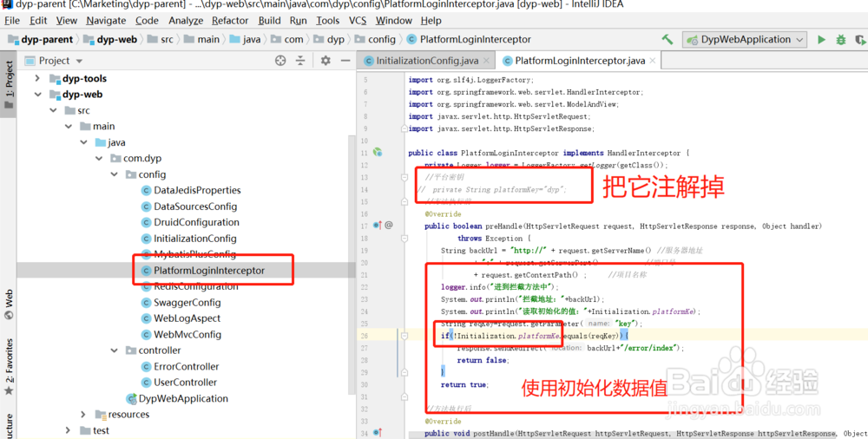The width and height of the screenshot is (868, 439).
Task: Toggle code folding marker at line 13
Action: point(404,177)
